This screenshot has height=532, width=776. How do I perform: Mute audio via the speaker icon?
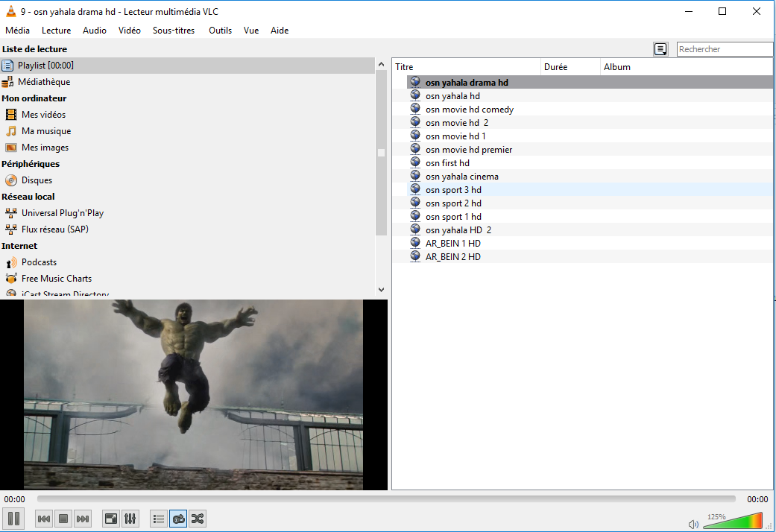click(x=693, y=524)
